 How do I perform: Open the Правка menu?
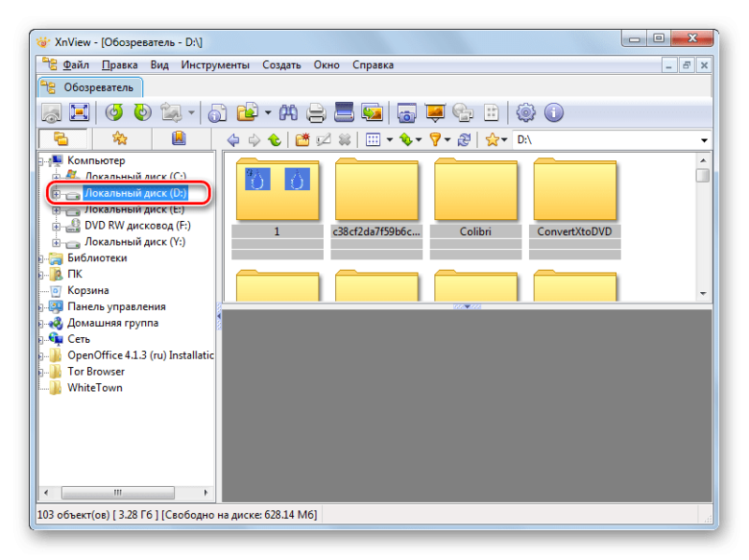[120, 65]
